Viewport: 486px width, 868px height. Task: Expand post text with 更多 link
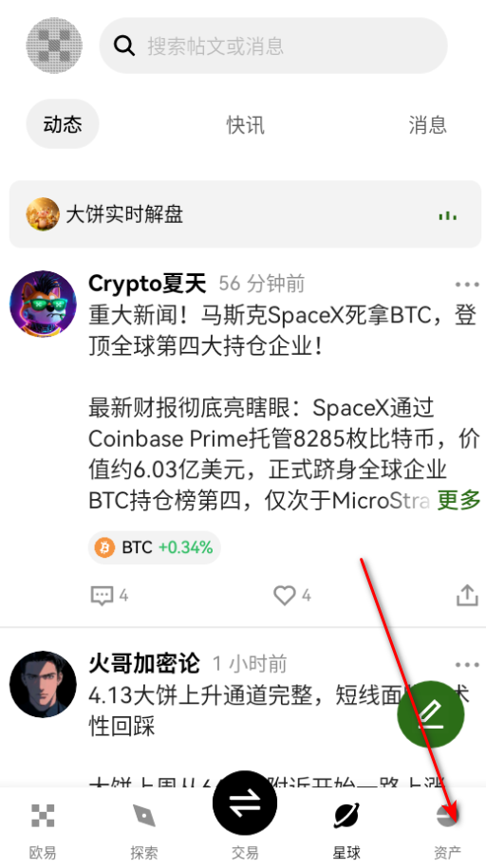point(458,501)
